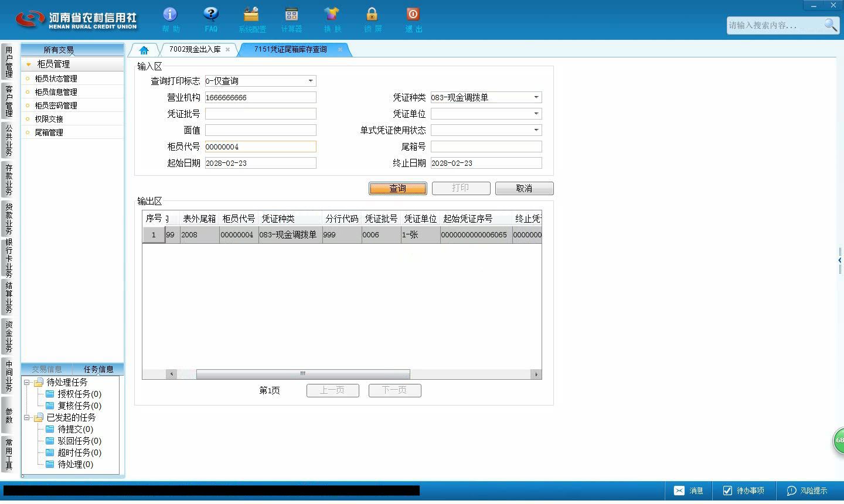
Task: Click the search magnifier icon
Action: [x=831, y=25]
